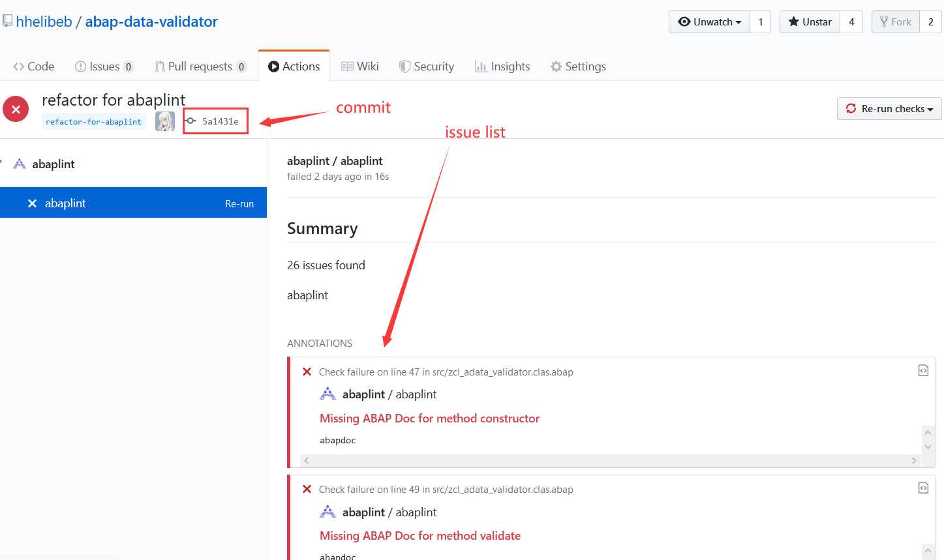Viewport: 944px width, 560px height.
Task: Collapse the abaplint workflow group in the sidebar
Action: click(x=2, y=163)
